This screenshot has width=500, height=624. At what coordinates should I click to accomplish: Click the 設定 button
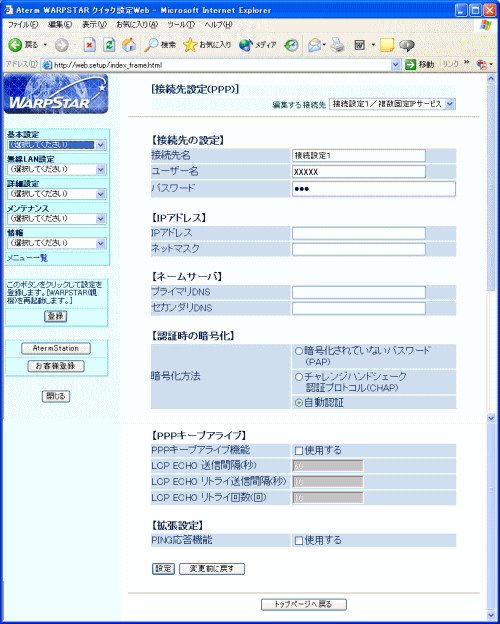pyautogui.click(x=163, y=569)
